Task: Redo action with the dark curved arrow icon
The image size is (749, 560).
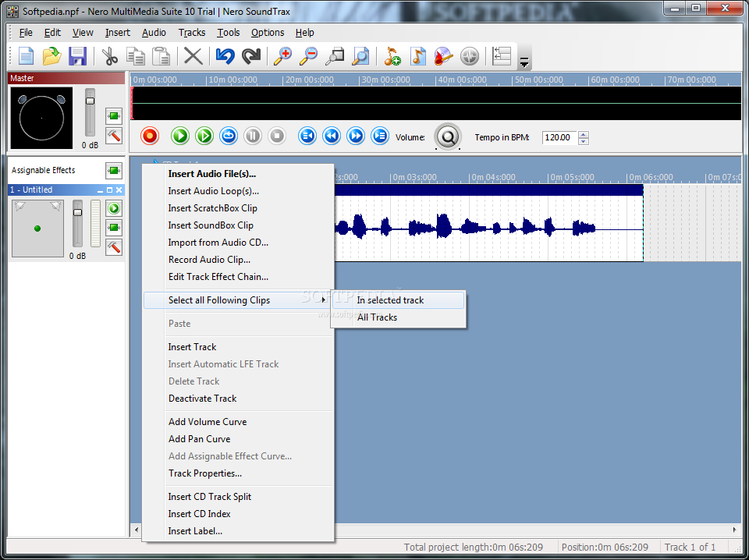Action: (x=250, y=56)
